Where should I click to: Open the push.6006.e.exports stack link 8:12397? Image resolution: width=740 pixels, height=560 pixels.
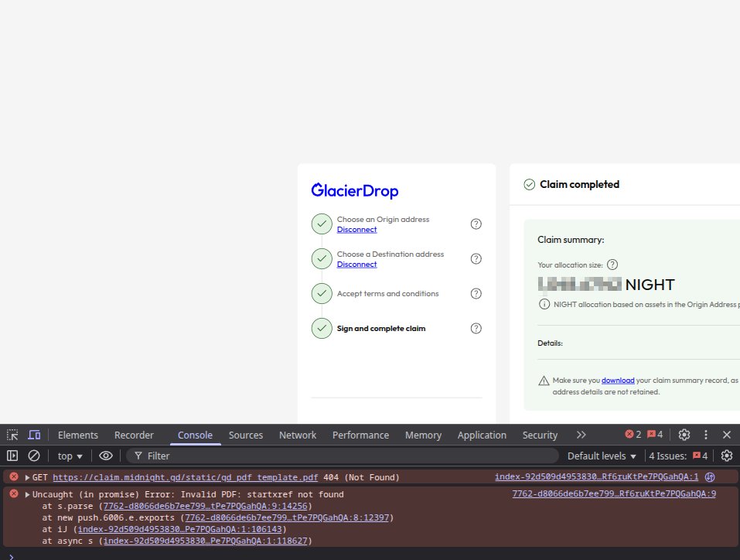tap(287, 517)
